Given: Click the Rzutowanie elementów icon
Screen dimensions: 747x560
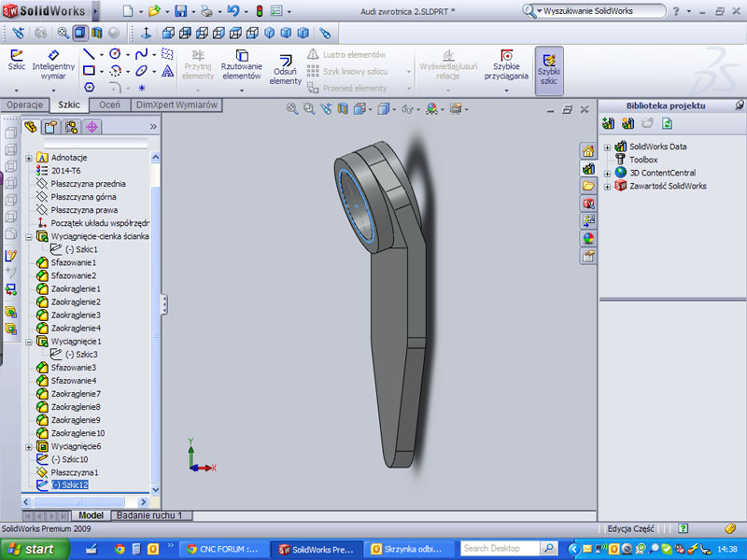Looking at the screenshot, I should pyautogui.click(x=242, y=55).
